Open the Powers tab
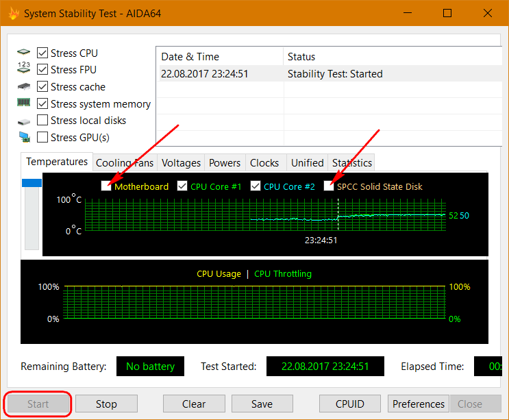The height and width of the screenshot is (420, 509). click(x=225, y=162)
